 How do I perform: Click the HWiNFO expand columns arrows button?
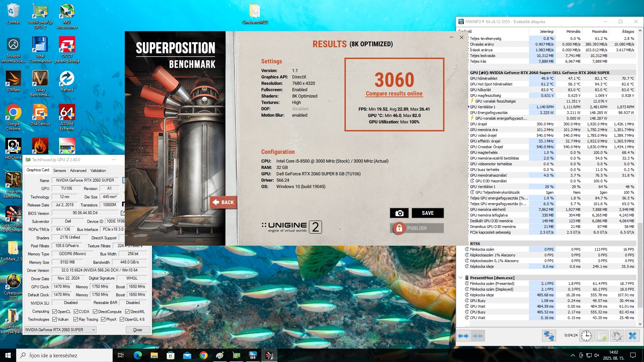pos(463,336)
